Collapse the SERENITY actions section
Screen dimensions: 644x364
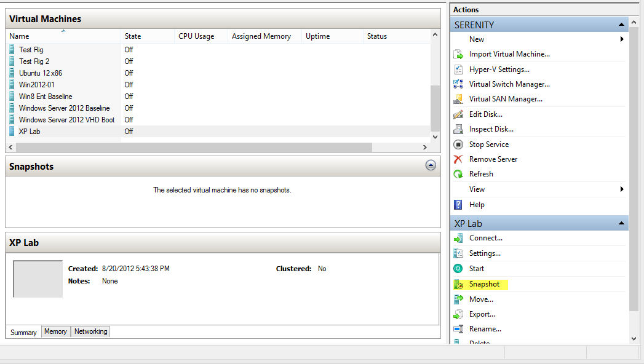[621, 25]
